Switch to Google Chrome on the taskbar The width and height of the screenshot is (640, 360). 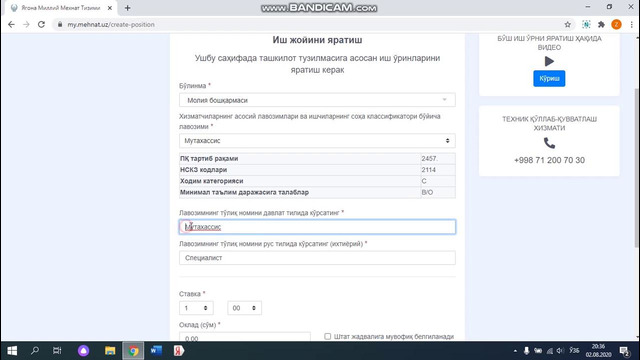pos(133,351)
